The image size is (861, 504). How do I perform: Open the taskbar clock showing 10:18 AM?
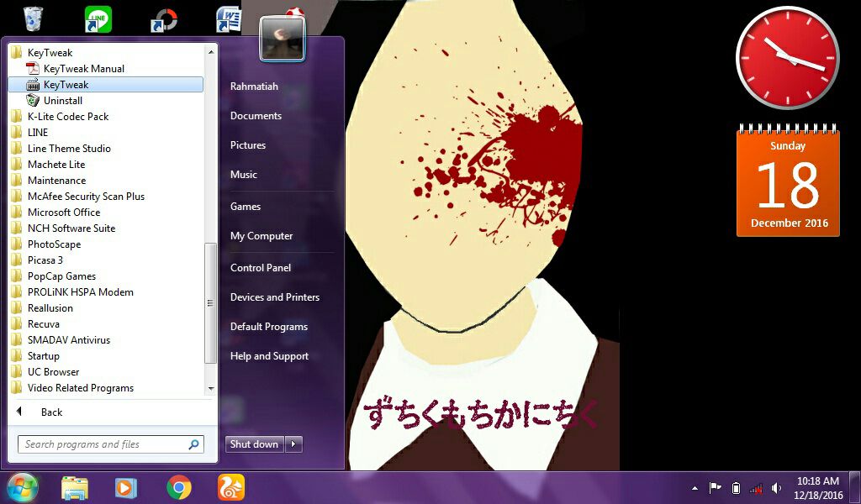click(818, 487)
